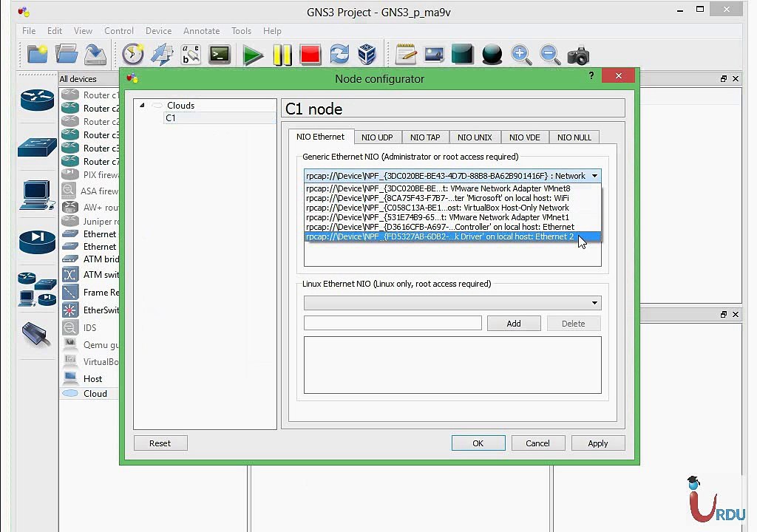Switch to the NIO TAP tab
757x532 pixels.
tap(425, 137)
